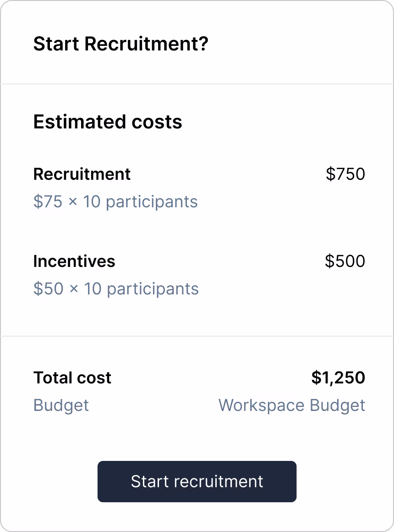Select the $75 × 10 participants text
The height and width of the screenshot is (532, 394).
pos(115,202)
